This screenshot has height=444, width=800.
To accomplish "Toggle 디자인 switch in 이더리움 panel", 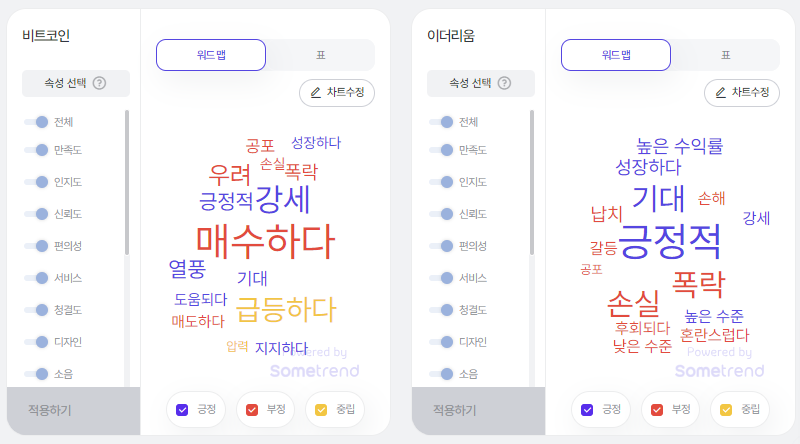I will (441, 342).
